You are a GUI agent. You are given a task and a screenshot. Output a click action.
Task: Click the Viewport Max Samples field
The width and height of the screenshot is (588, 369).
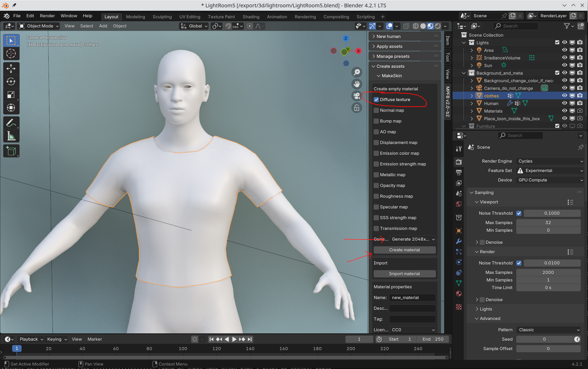pos(548,223)
